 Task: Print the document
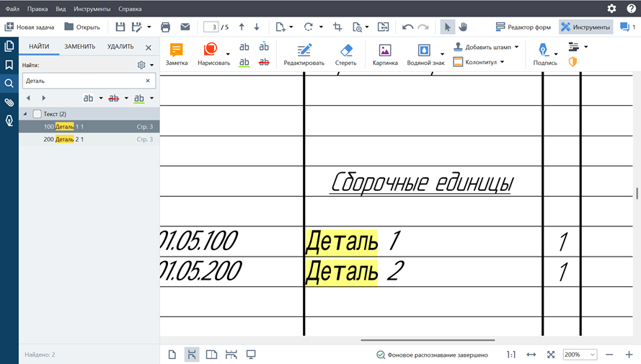click(x=166, y=27)
